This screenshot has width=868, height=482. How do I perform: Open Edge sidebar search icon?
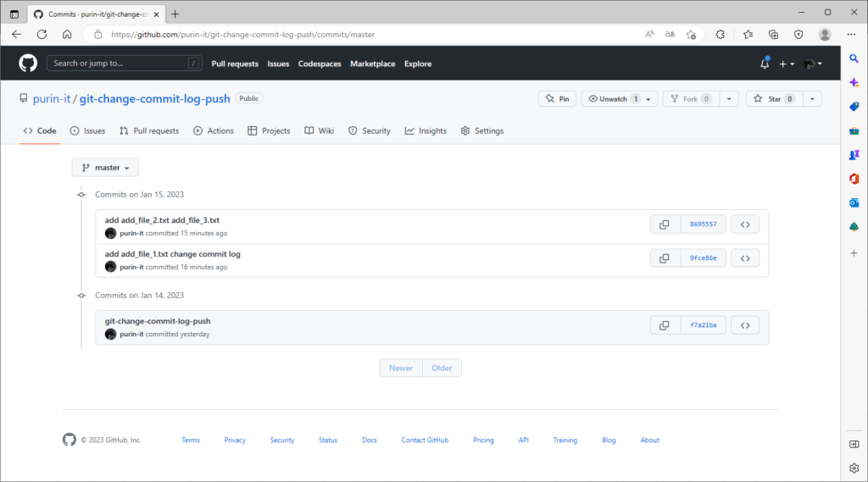click(x=854, y=58)
